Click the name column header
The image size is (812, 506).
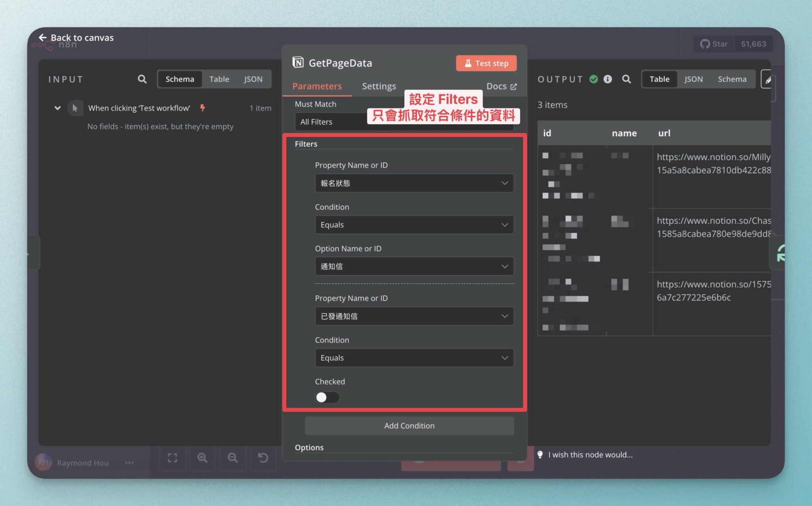624,133
